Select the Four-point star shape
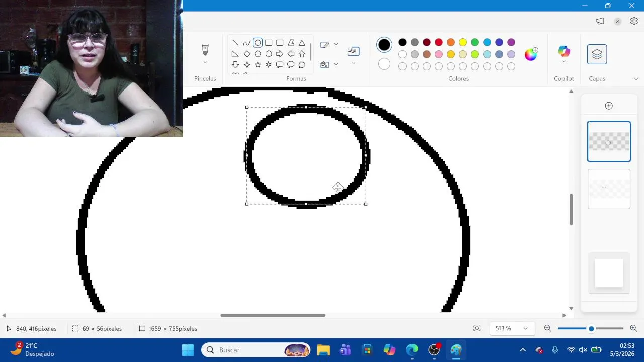644x362 pixels. click(247, 65)
